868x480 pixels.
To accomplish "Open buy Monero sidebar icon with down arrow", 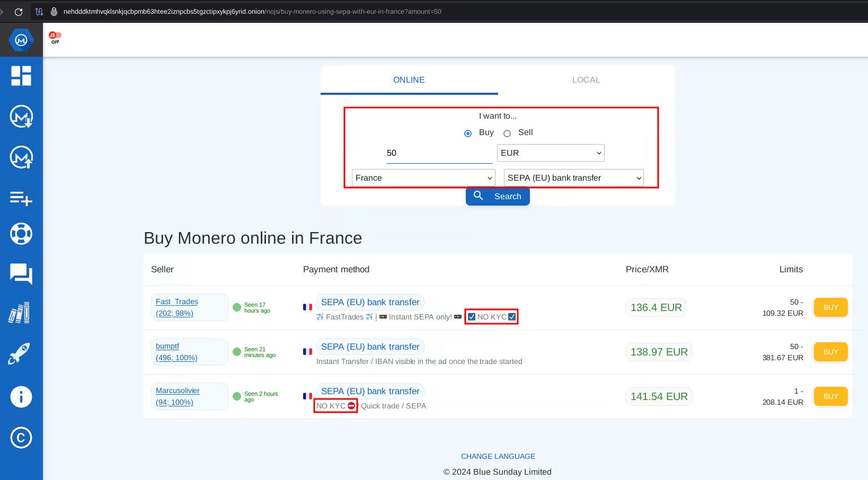I will click(x=21, y=117).
